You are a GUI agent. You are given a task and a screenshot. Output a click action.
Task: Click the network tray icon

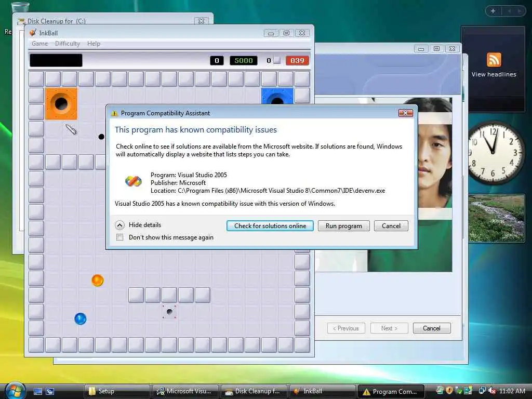click(x=482, y=391)
